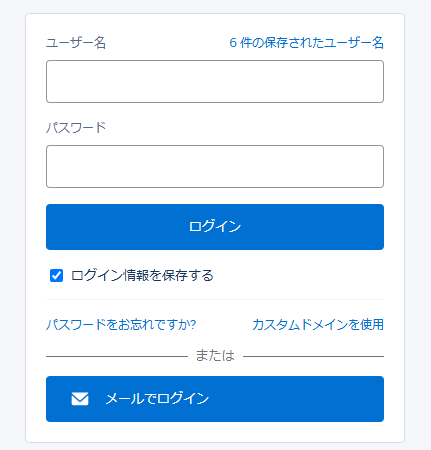Click the ログイン情報を保存する label text

click(x=142, y=276)
